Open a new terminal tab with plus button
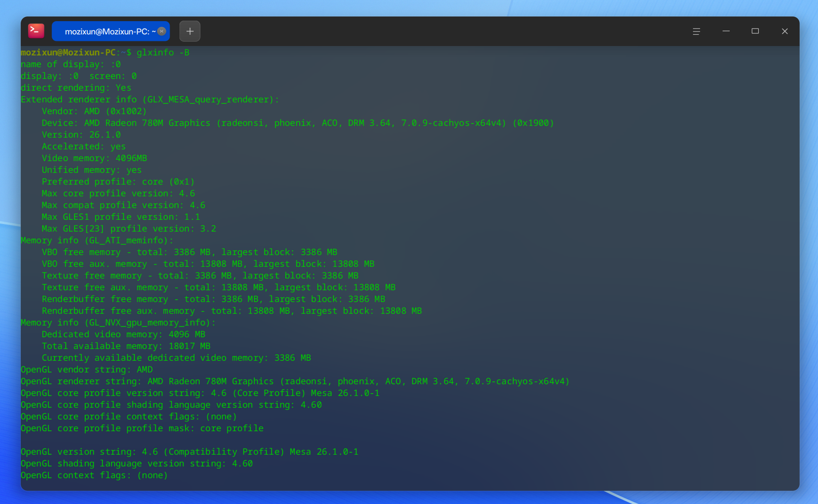 click(190, 31)
